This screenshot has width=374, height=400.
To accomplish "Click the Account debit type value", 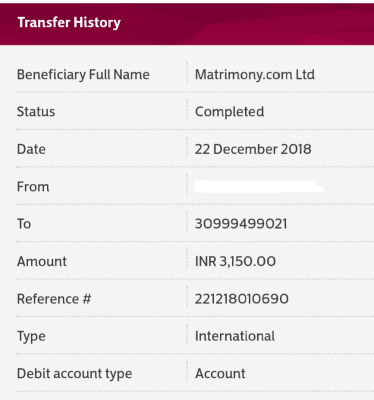I will [x=220, y=373].
